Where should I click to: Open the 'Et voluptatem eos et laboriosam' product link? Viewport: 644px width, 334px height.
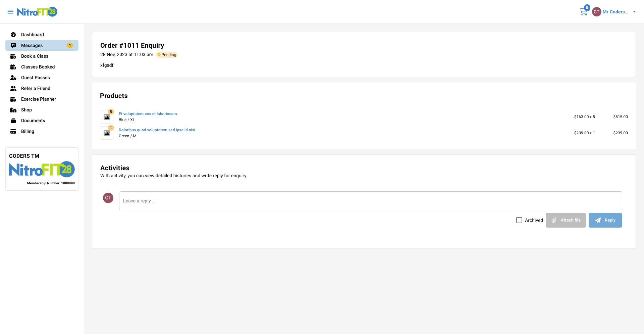click(x=148, y=114)
